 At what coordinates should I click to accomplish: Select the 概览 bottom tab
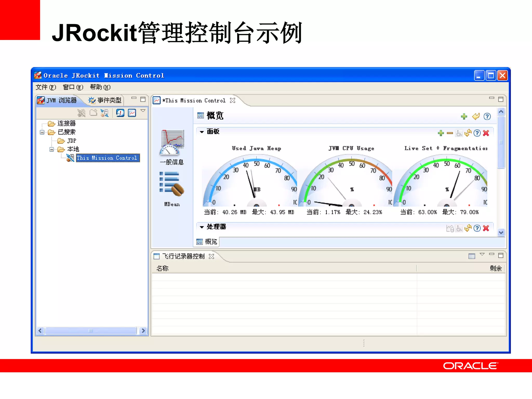pyautogui.click(x=207, y=242)
